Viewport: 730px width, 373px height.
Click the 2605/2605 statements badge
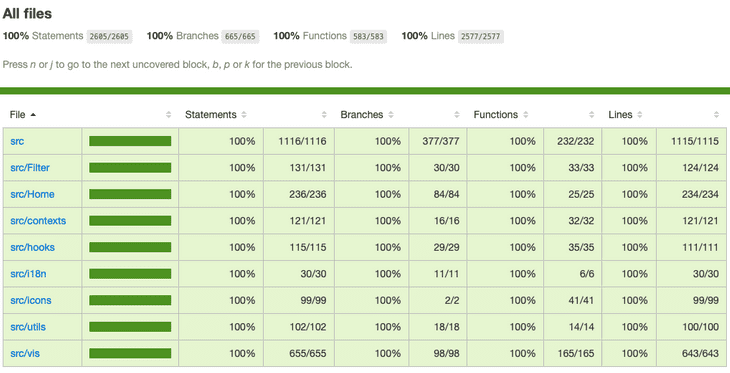pyautogui.click(x=109, y=36)
